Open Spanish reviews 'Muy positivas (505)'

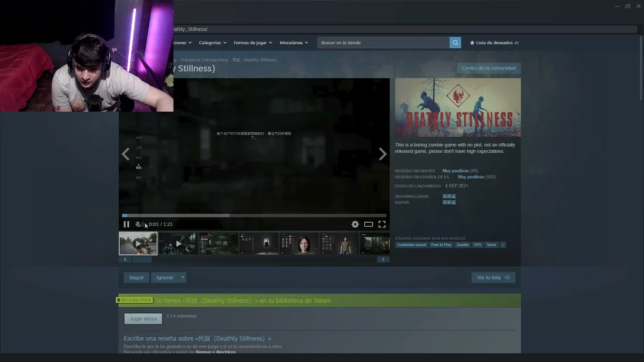(x=476, y=177)
